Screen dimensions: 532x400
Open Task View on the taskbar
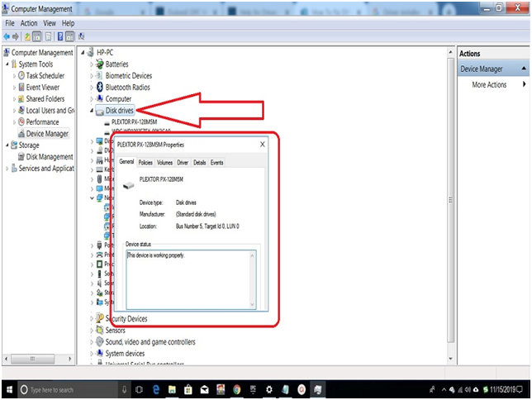(x=139, y=389)
